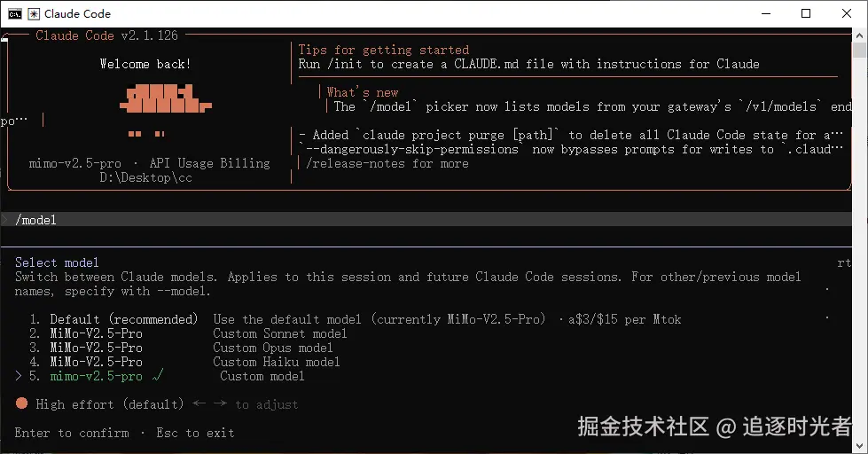Click the right arrow to raise effort
The height and width of the screenshot is (454, 868).
pos(220,403)
